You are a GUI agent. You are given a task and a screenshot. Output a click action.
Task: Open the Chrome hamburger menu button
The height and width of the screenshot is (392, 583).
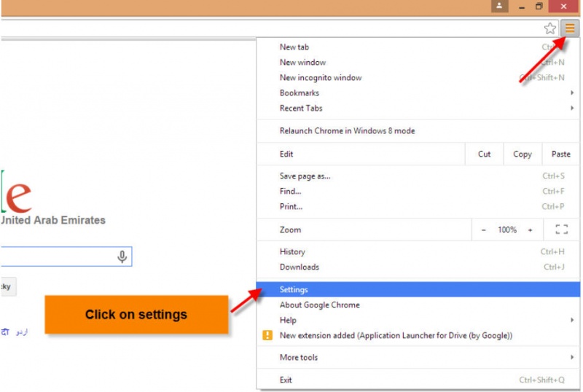point(570,28)
